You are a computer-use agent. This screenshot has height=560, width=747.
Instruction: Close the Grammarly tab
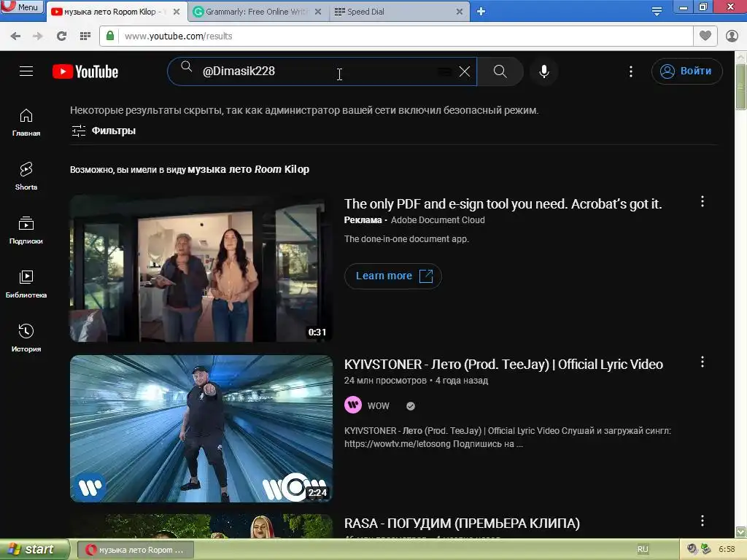pos(318,12)
